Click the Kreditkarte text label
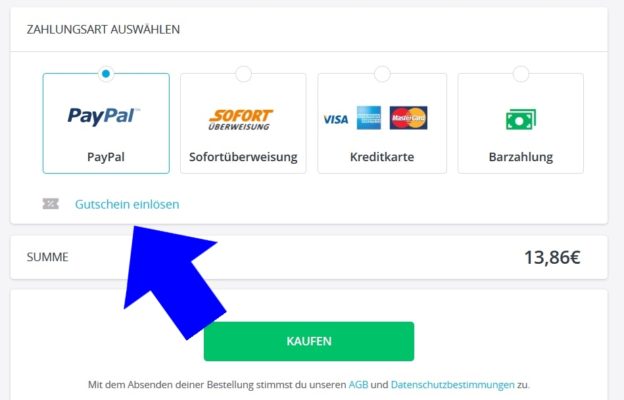624x400 pixels. click(382, 157)
